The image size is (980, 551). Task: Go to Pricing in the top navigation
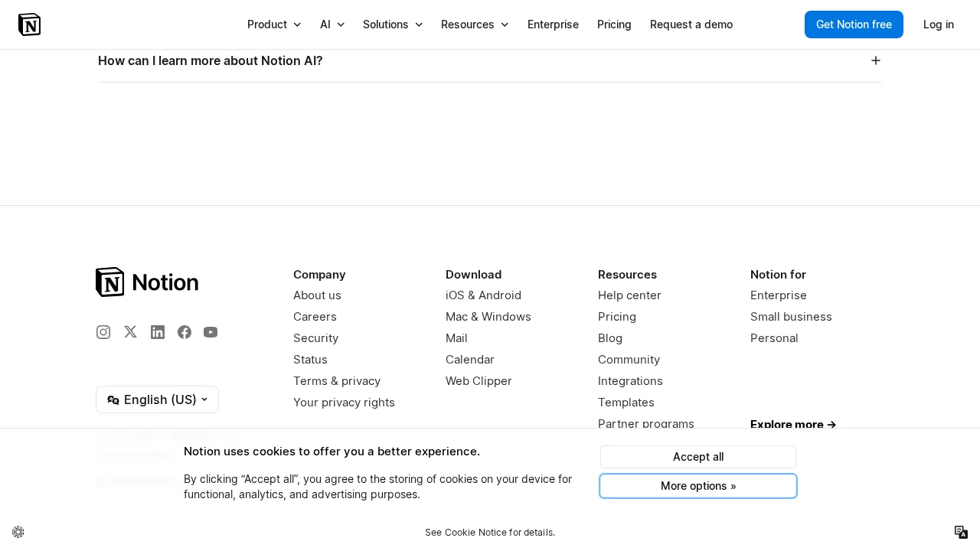click(614, 24)
